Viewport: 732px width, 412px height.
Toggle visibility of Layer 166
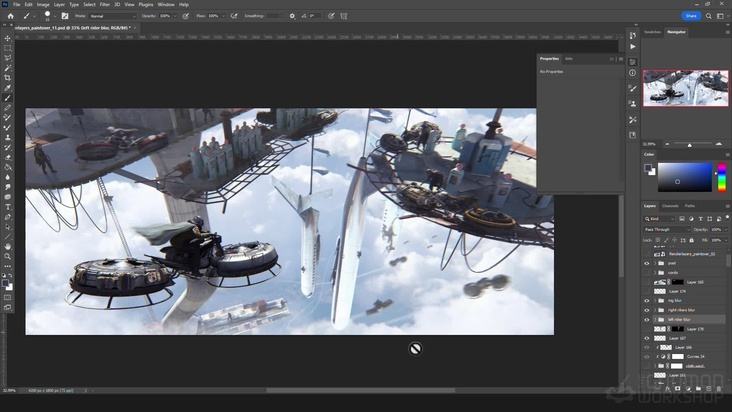pyautogui.click(x=647, y=348)
